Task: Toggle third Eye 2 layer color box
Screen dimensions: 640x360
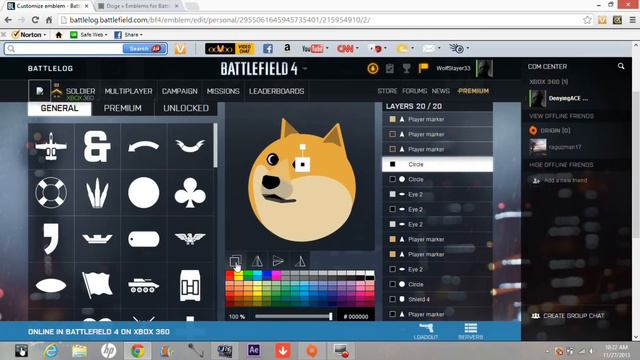Action: (392, 224)
